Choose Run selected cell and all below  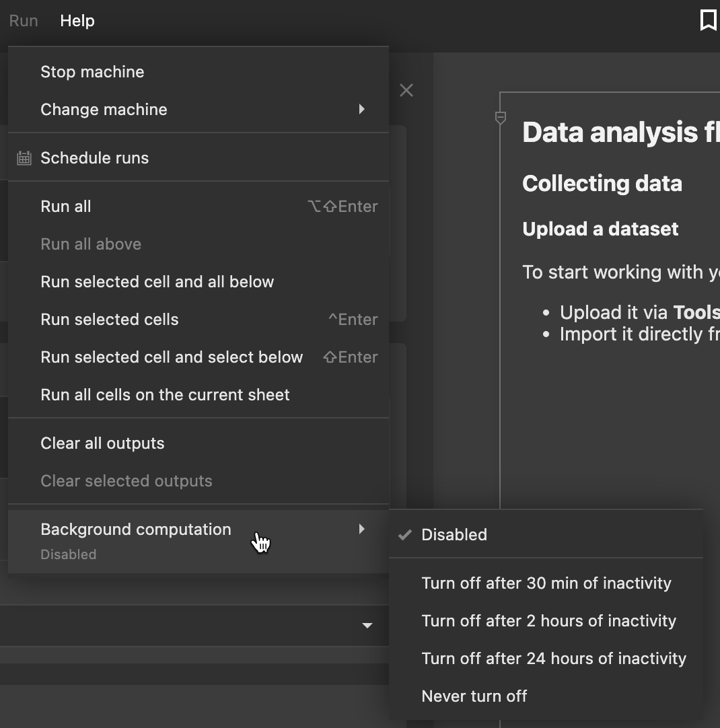157,281
